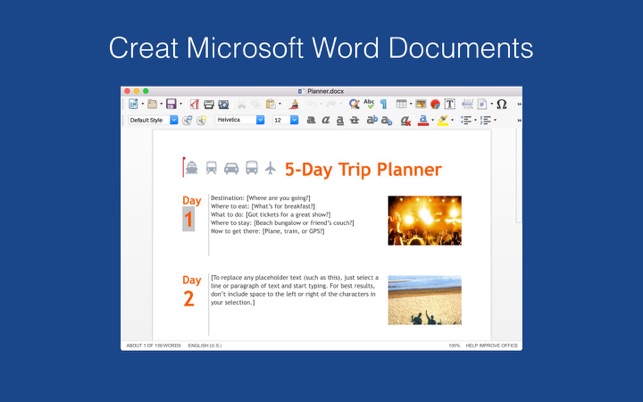The image size is (643, 402).
Task: Expand the Save dropdown arrow
Action: click(x=181, y=104)
